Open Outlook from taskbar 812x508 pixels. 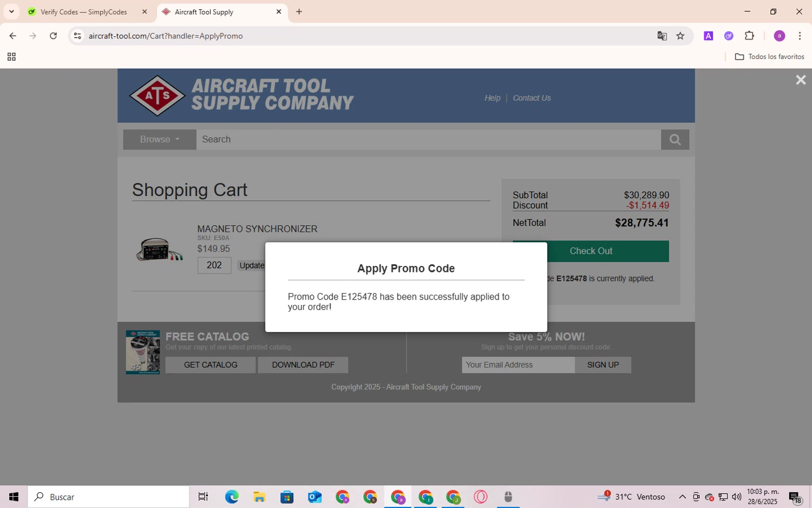[315, 497]
